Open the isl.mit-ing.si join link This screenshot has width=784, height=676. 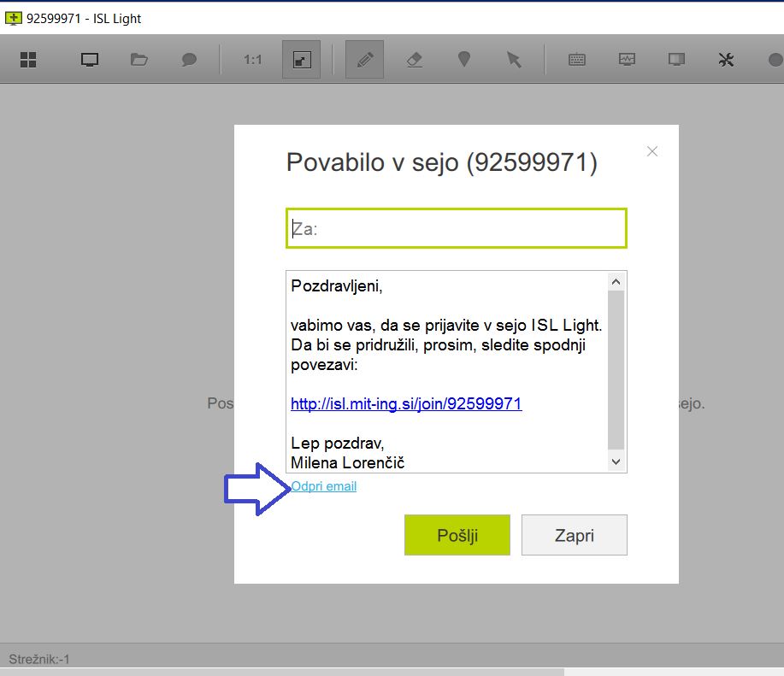point(406,403)
